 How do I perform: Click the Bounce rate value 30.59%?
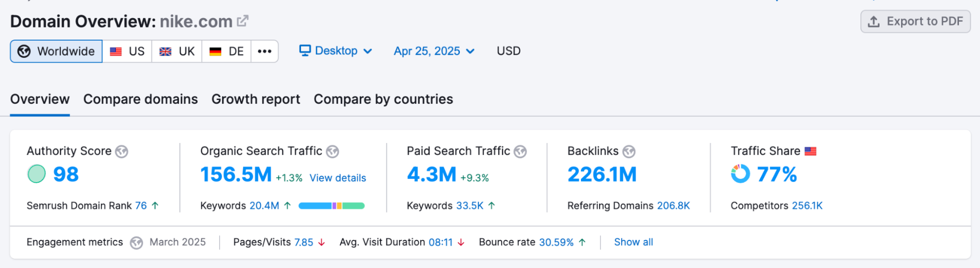(556, 243)
